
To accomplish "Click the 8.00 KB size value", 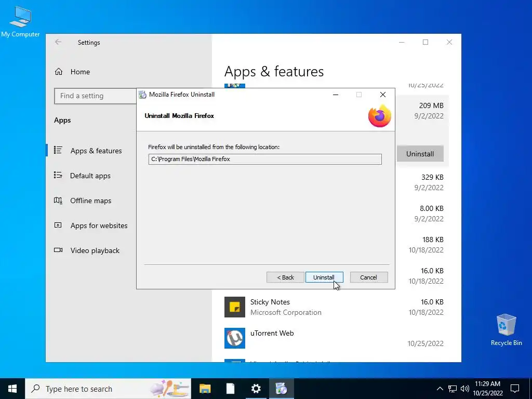I will coord(432,208).
